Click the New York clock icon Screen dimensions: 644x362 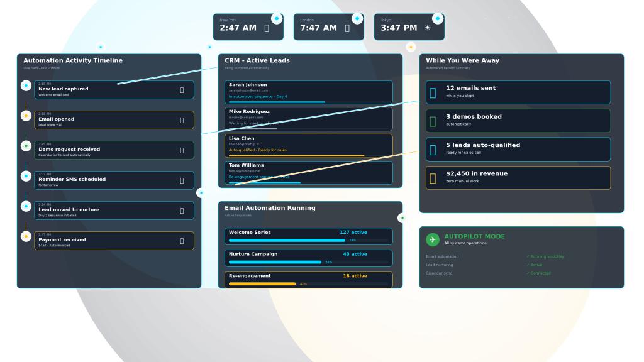coord(267,28)
